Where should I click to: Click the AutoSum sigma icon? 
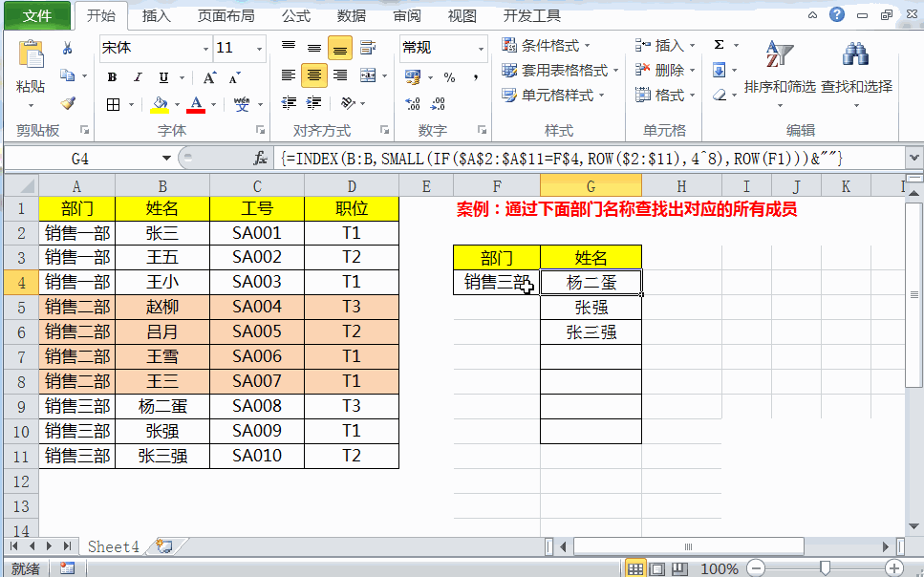(719, 45)
